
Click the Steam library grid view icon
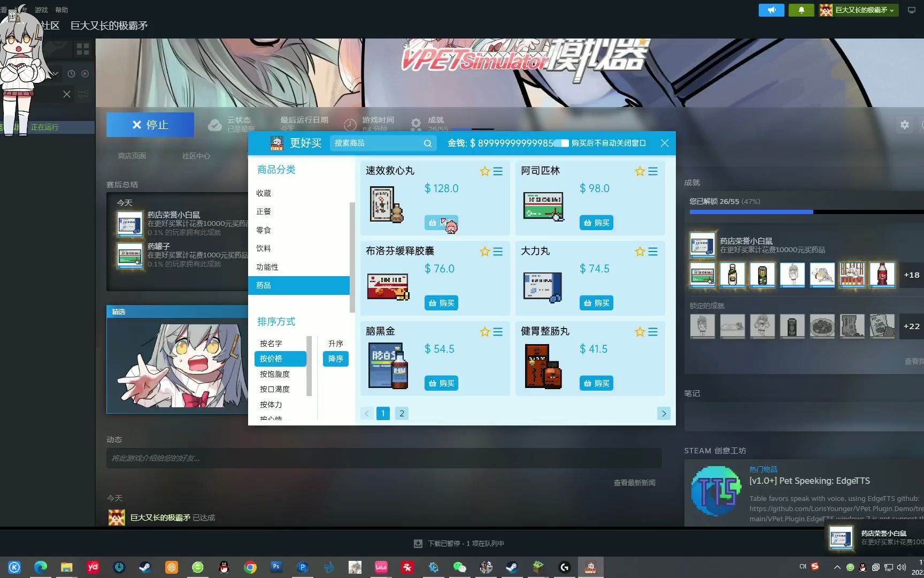click(x=83, y=49)
